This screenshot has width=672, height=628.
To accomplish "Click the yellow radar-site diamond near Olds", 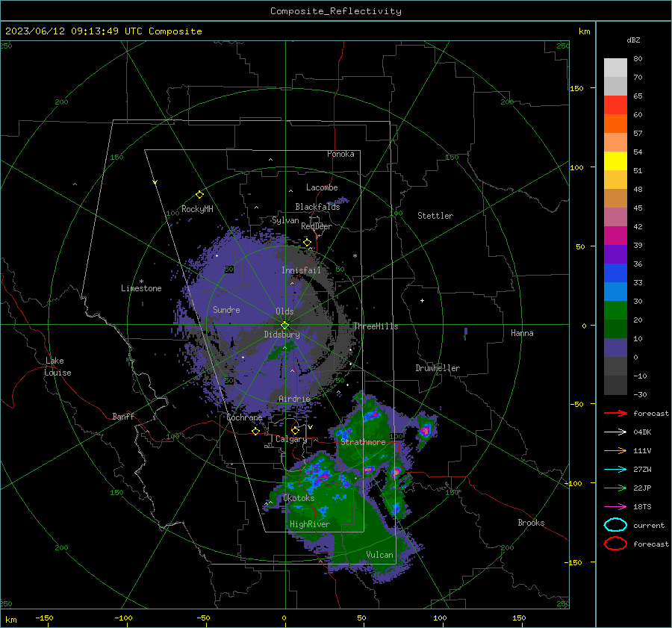I will tap(285, 325).
